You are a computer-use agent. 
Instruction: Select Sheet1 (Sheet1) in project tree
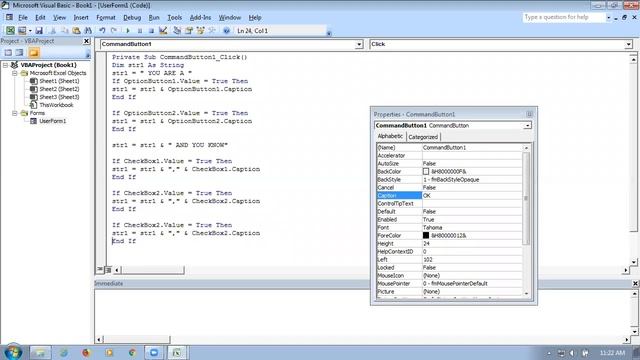click(59, 81)
